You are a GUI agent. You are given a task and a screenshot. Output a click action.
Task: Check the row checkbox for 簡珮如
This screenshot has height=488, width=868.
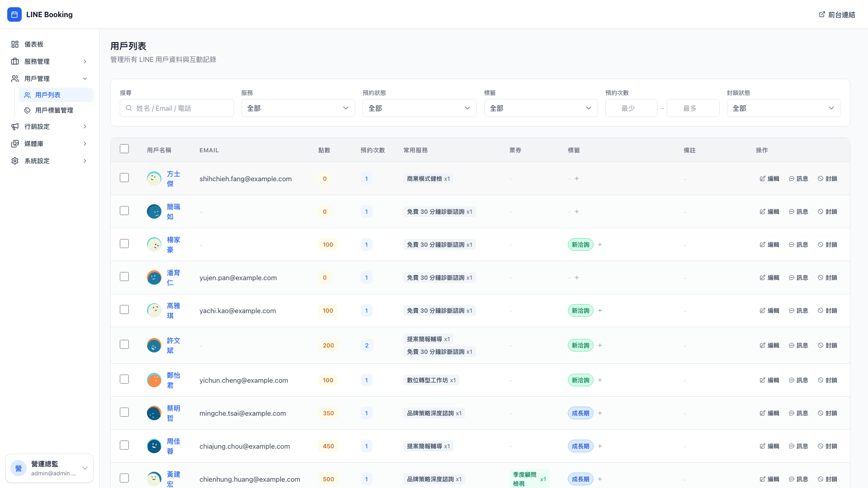tap(124, 211)
